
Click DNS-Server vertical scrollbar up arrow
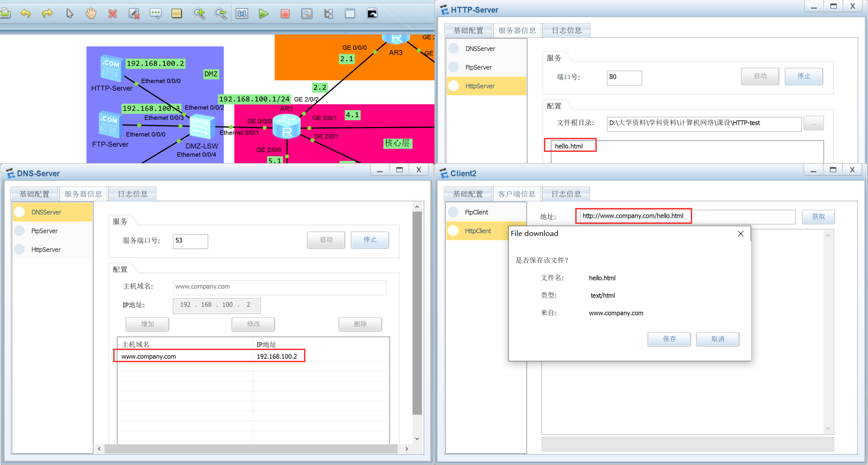click(x=417, y=207)
